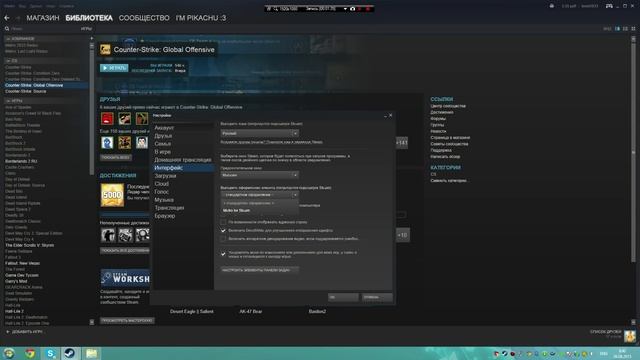640x360 pixels.
Task: Toggle the DirectWrite font smoothing checkbox
Action: click(223, 231)
